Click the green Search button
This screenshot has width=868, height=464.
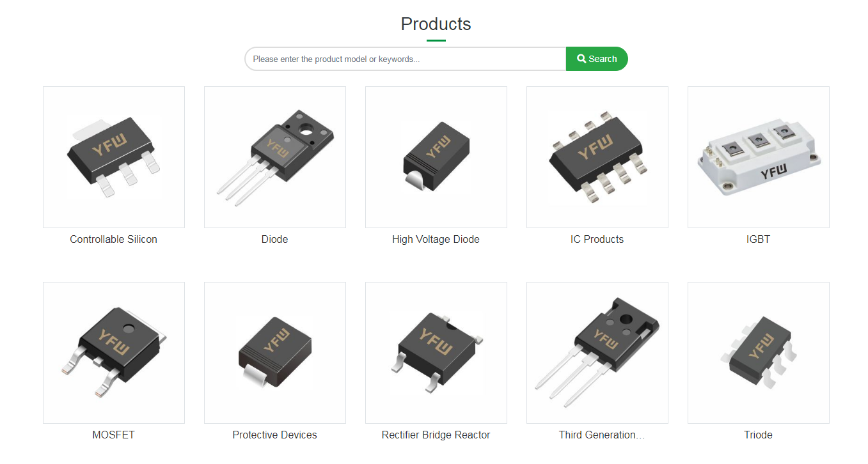point(597,59)
